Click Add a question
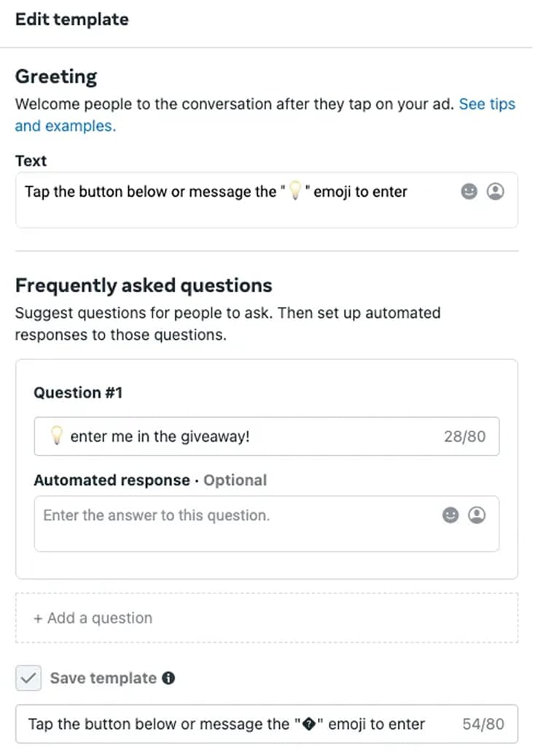 click(x=93, y=618)
